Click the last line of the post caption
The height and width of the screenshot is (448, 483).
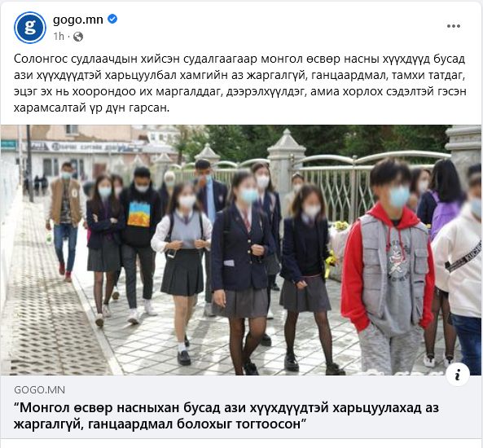point(91,108)
